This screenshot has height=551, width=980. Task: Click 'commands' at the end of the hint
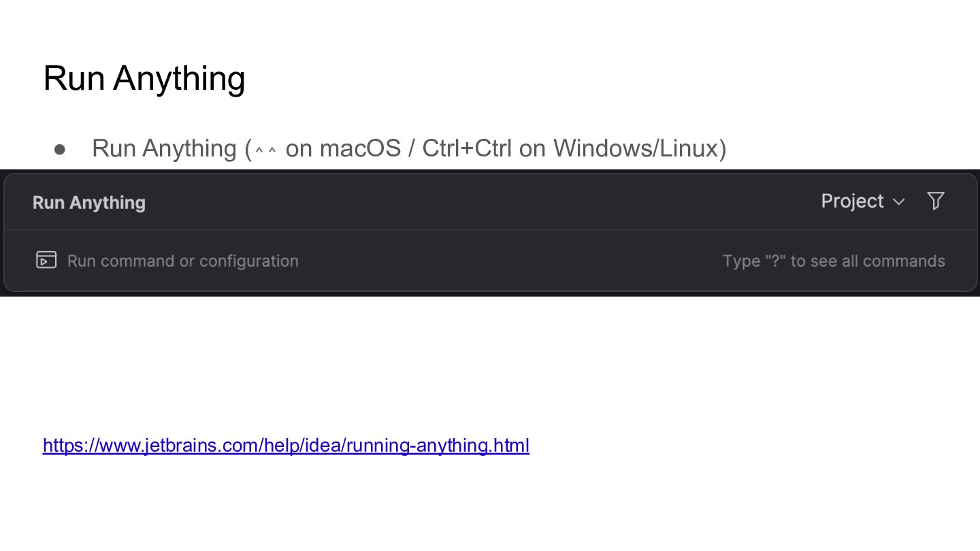(x=904, y=261)
